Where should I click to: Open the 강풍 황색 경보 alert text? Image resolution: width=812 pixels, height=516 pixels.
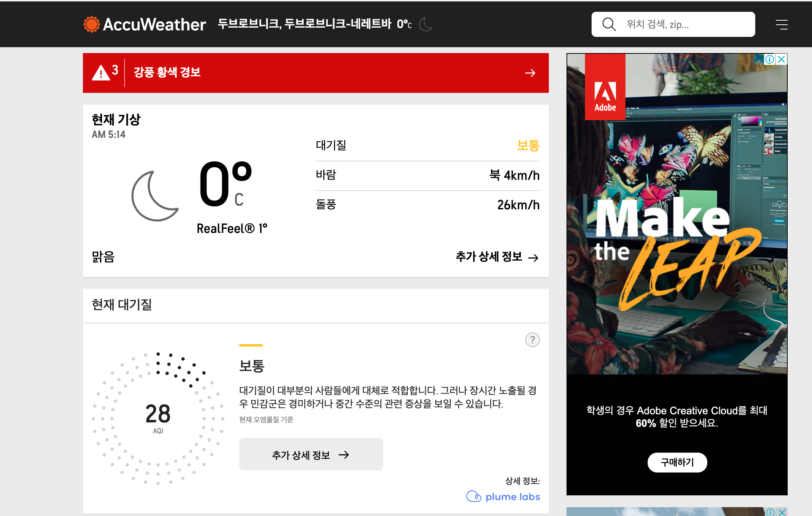click(x=167, y=72)
